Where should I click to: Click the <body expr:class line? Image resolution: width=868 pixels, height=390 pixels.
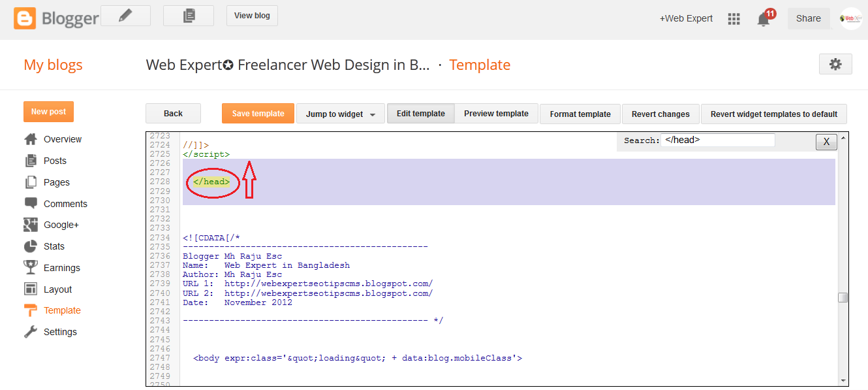tap(358, 358)
